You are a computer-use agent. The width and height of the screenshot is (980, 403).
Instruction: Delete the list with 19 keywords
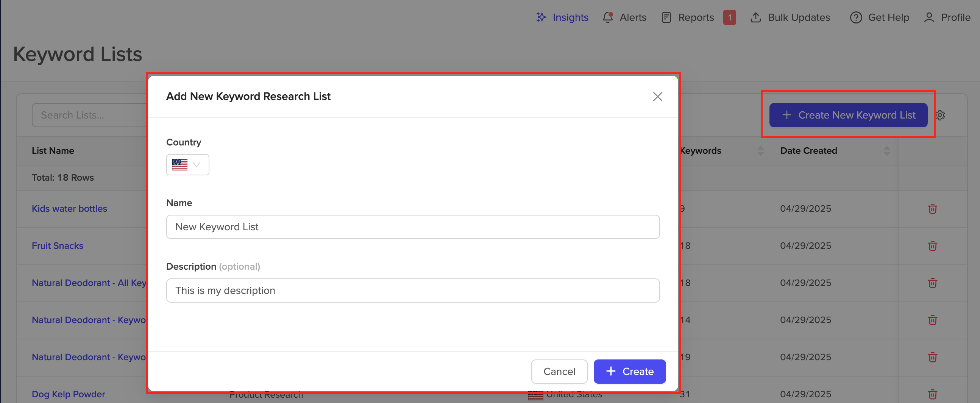click(932, 357)
